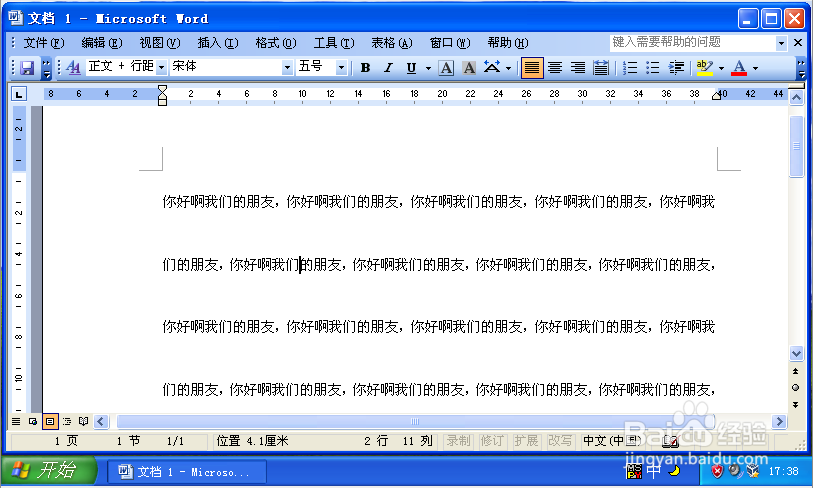The width and height of the screenshot is (813, 488).
Task: Toggle Center alignment button
Action: (555, 68)
